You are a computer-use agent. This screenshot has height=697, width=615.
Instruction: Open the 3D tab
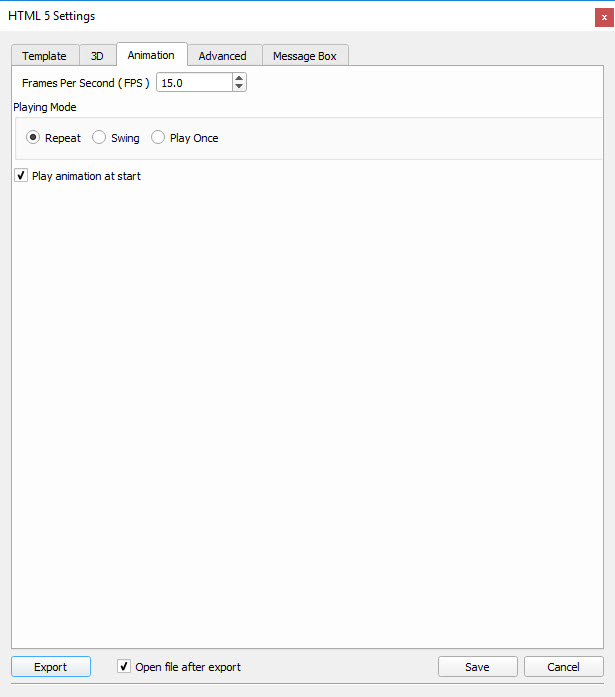(97, 56)
